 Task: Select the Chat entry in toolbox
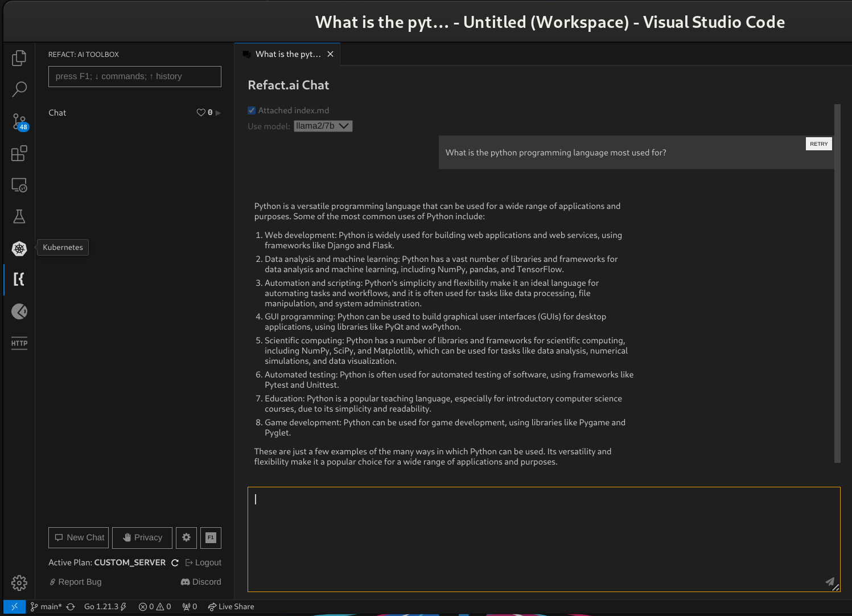pos(57,113)
